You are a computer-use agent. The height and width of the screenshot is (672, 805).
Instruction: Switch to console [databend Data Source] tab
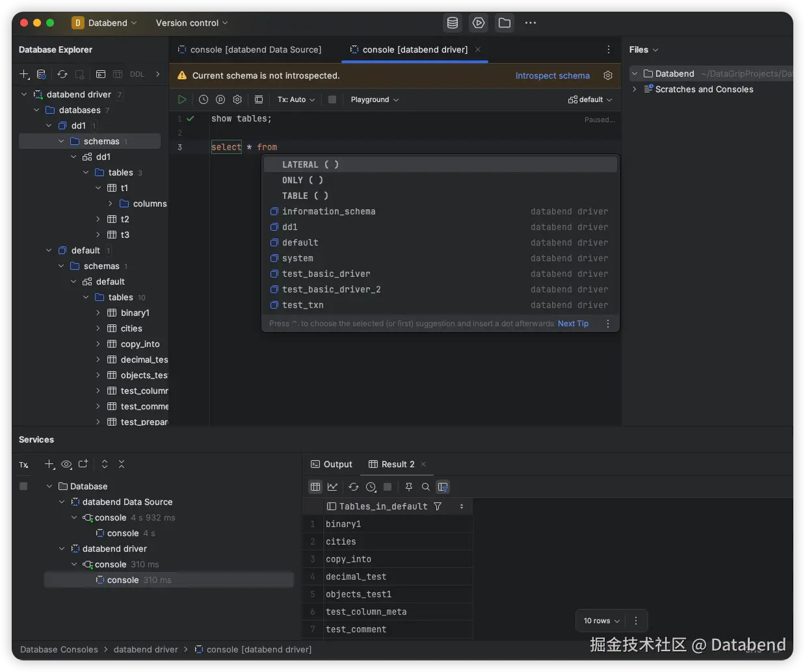(x=250, y=49)
